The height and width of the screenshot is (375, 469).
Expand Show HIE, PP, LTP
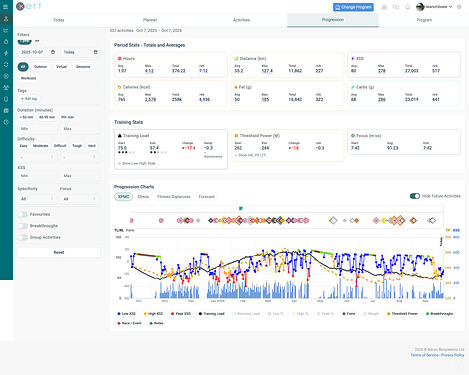pyautogui.click(x=250, y=155)
